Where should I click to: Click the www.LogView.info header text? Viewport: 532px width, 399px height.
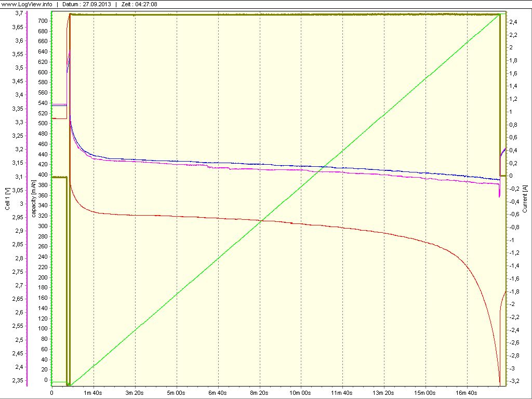point(27,4)
